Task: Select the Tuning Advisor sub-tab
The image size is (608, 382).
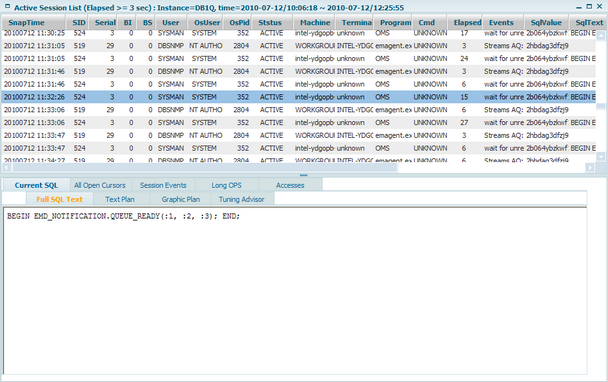Action: click(x=241, y=199)
